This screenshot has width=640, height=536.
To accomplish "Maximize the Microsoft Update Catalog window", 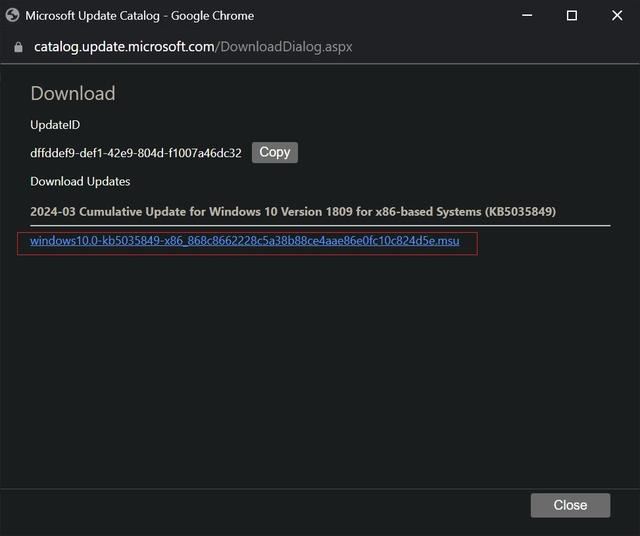I will (572, 15).
